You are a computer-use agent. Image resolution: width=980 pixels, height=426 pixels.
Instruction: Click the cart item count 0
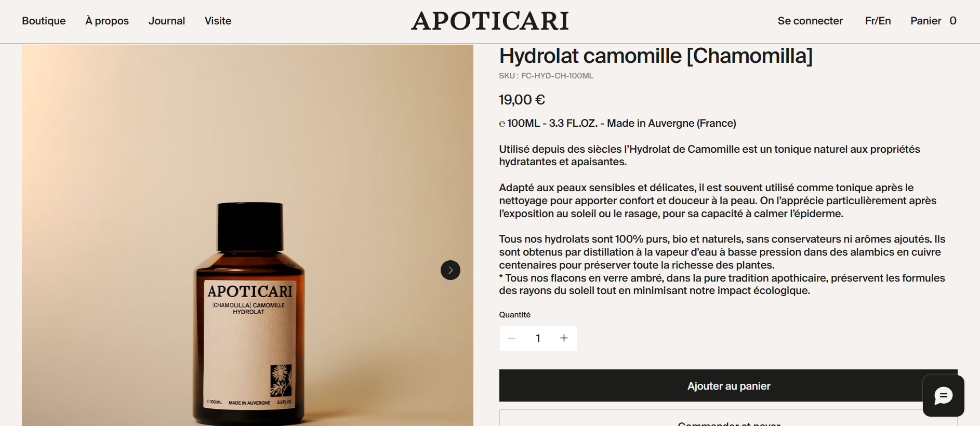(953, 21)
